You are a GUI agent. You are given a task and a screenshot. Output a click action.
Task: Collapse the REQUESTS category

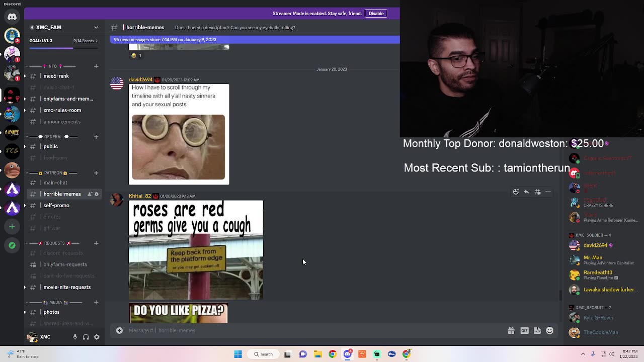coord(54,243)
